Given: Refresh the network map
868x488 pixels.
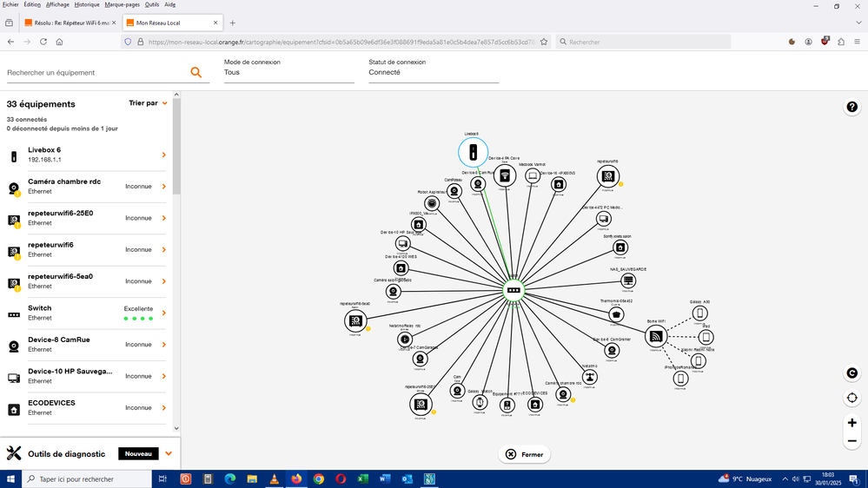Looking at the screenshot, I should (852, 373).
